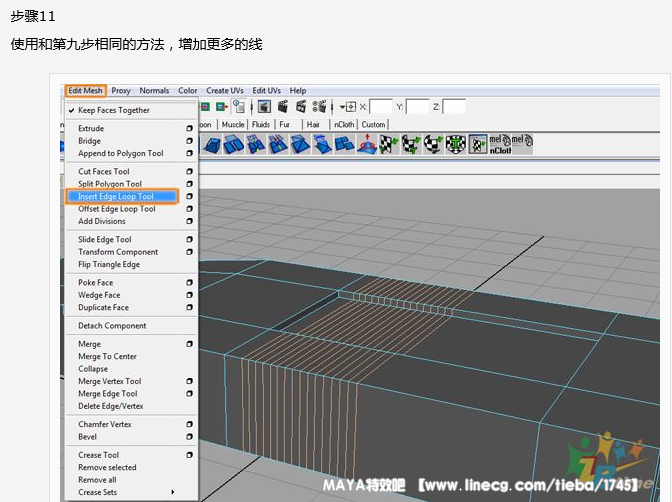Expand the input mode dropdown beside X field
The height and width of the screenshot is (502, 672).
click(x=346, y=106)
